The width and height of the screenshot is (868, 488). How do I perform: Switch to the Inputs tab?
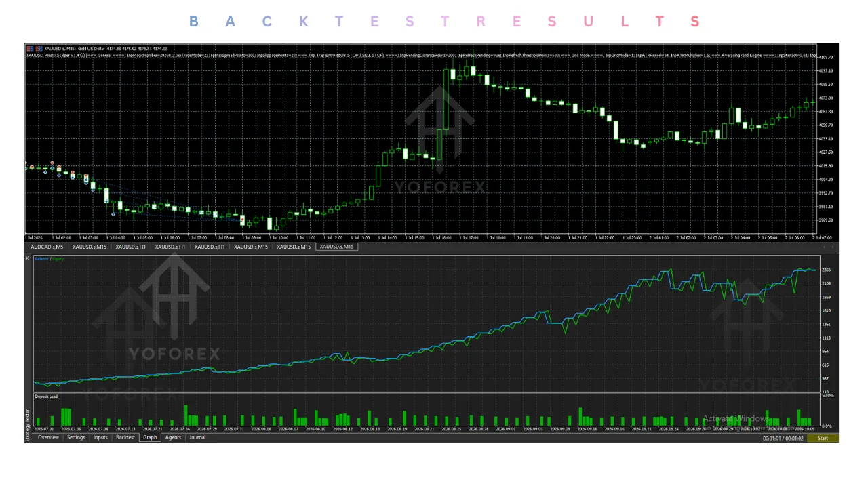[x=100, y=438]
